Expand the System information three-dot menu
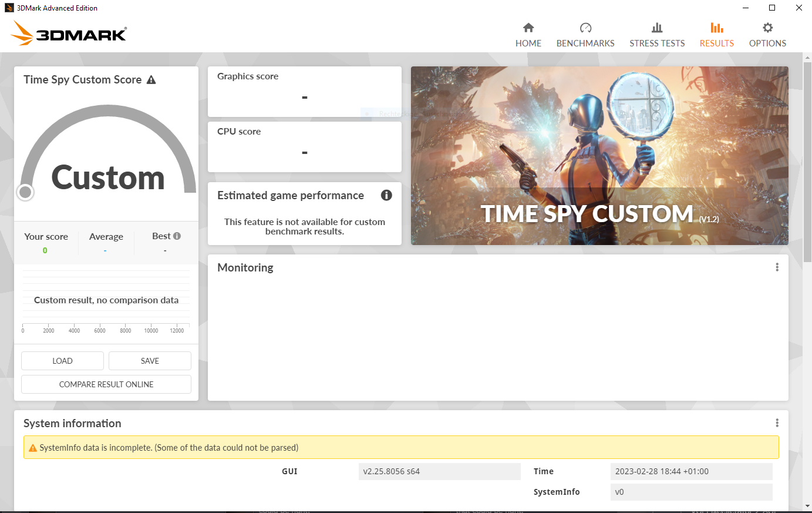Image resolution: width=812 pixels, height=513 pixels. (x=777, y=423)
